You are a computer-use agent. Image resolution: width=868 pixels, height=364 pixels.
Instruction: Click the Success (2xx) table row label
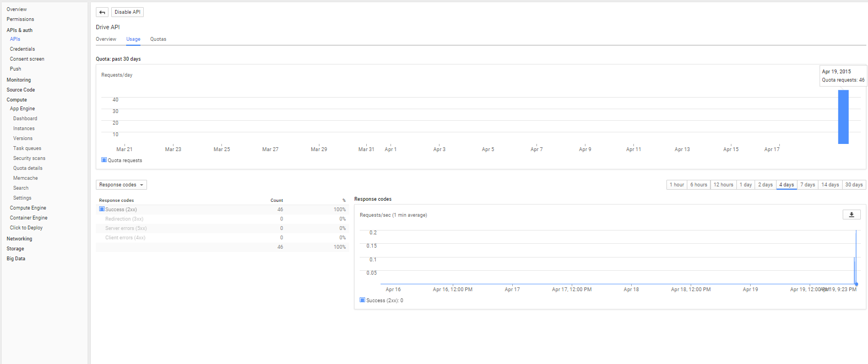point(121,210)
